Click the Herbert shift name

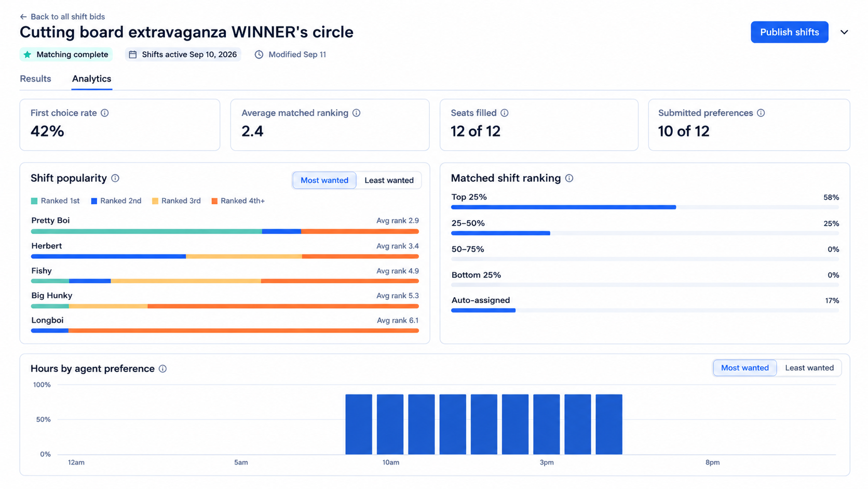click(x=47, y=246)
